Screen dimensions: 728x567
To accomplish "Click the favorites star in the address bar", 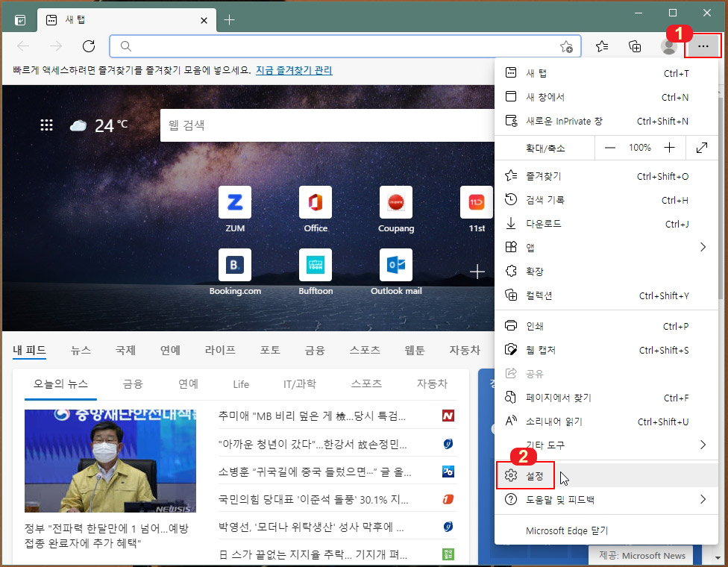I will click(566, 46).
